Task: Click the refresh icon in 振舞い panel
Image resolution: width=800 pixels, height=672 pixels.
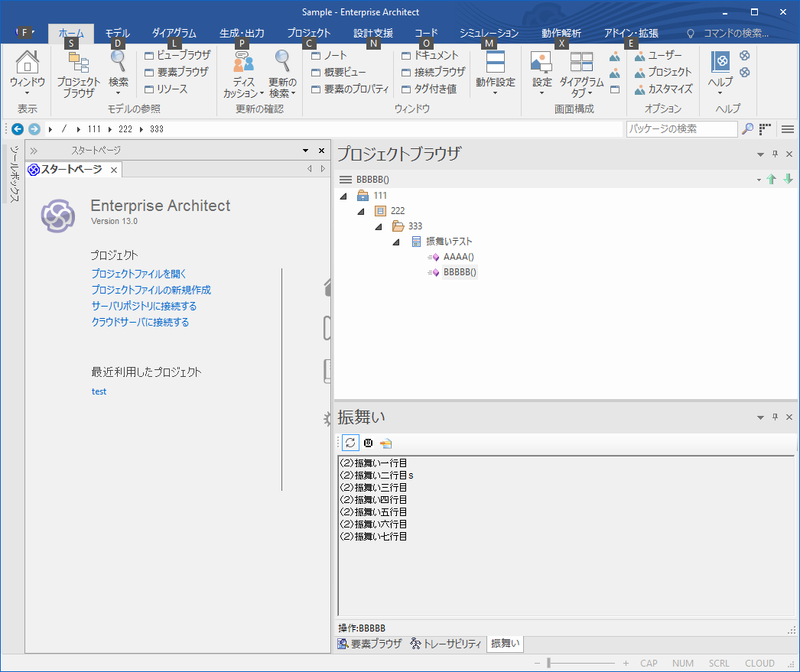Action: (x=350, y=443)
